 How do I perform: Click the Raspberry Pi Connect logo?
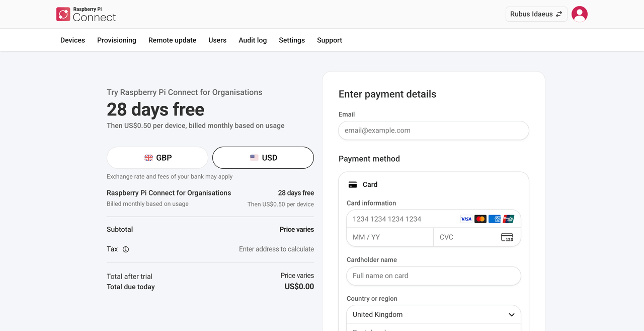pos(86,14)
